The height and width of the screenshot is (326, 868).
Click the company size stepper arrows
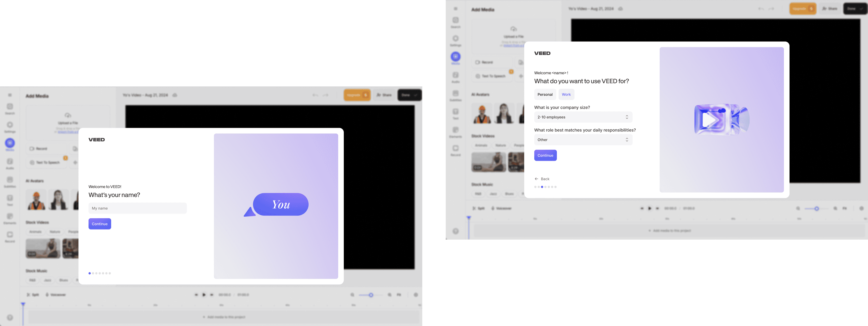pos(627,117)
